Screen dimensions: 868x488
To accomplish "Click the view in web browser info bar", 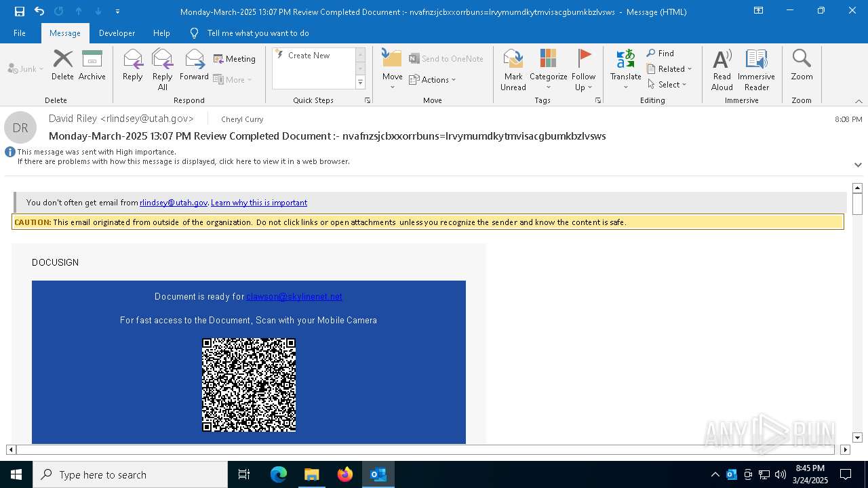I will 183,162.
